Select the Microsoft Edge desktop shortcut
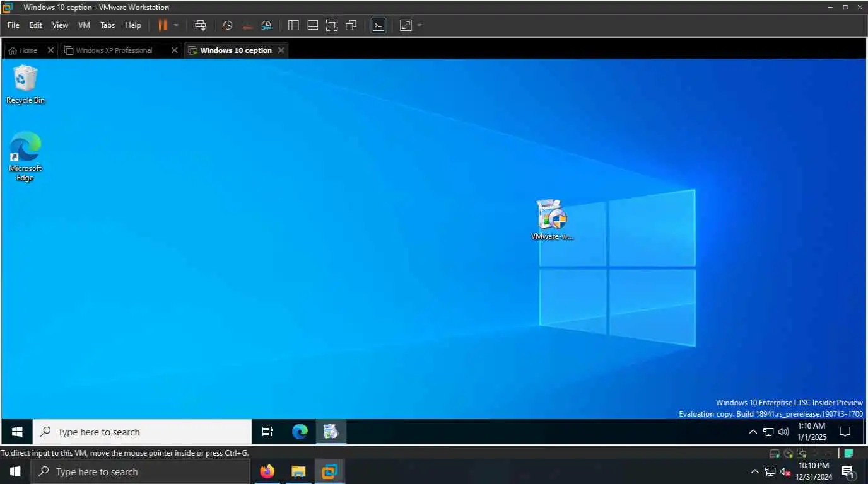Image resolution: width=868 pixels, height=484 pixels. pos(25,156)
